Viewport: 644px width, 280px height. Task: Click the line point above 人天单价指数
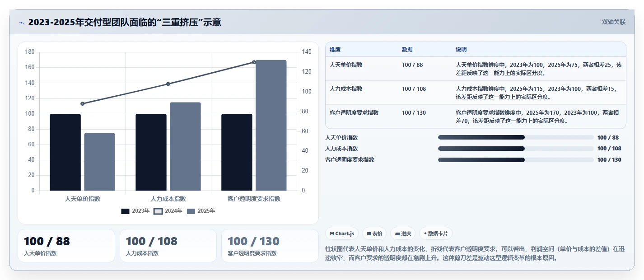tap(82, 104)
